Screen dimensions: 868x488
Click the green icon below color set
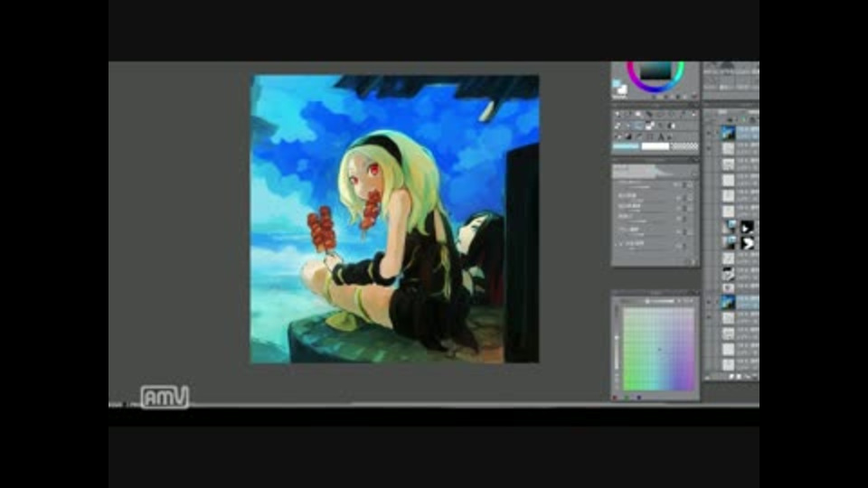click(626, 398)
